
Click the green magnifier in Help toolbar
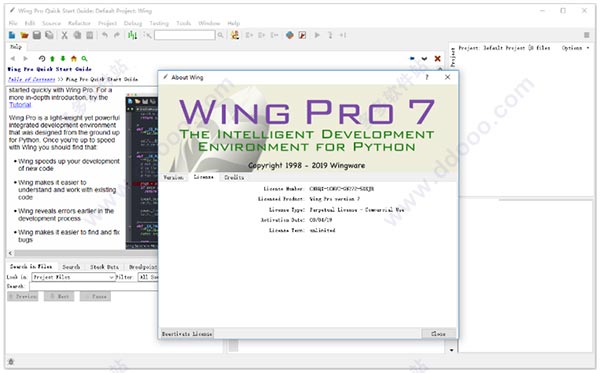point(85,59)
